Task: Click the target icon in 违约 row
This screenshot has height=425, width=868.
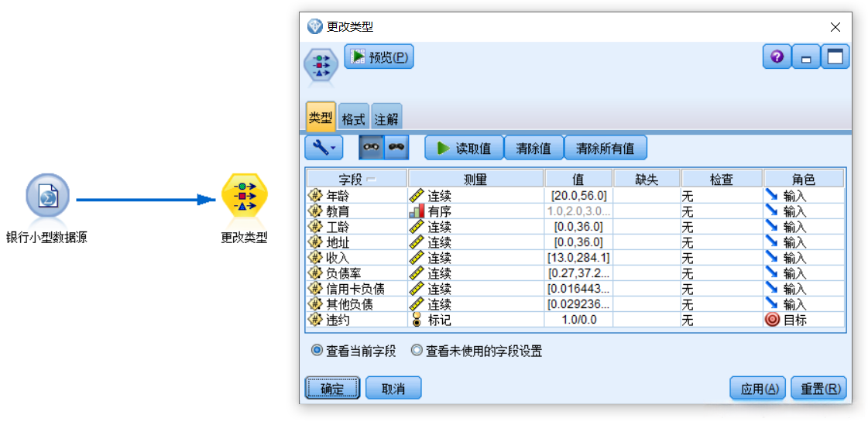Action: click(772, 320)
